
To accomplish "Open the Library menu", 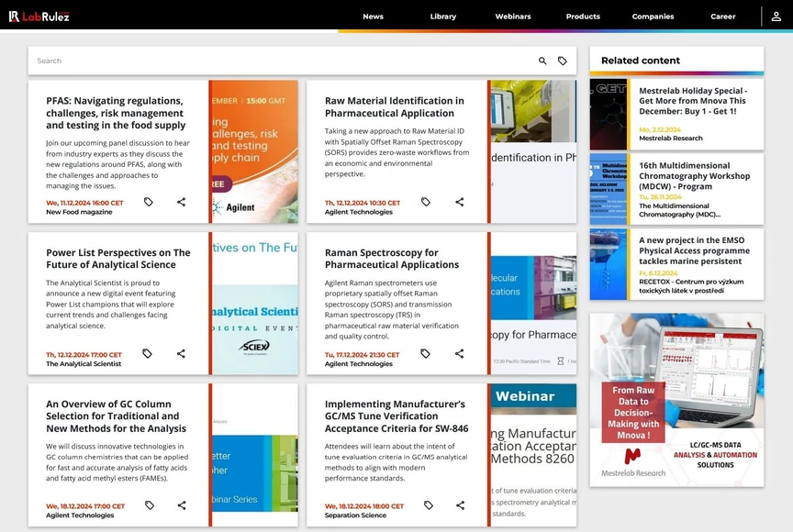I will coord(443,17).
